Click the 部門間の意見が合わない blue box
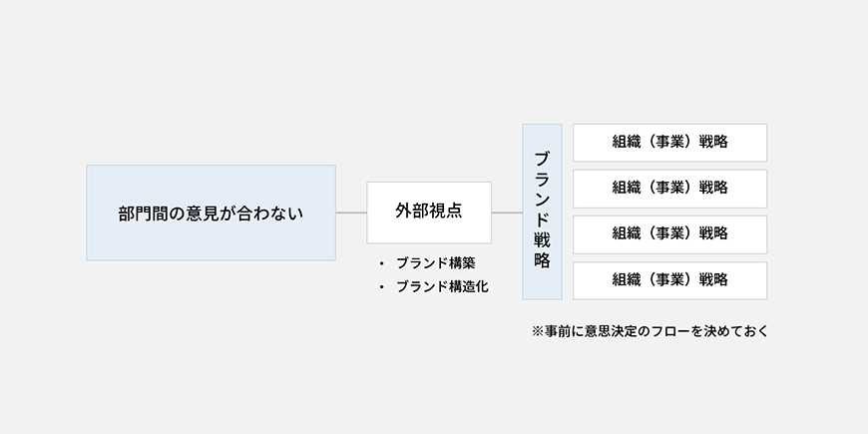The height and width of the screenshot is (434, 868). (x=211, y=213)
